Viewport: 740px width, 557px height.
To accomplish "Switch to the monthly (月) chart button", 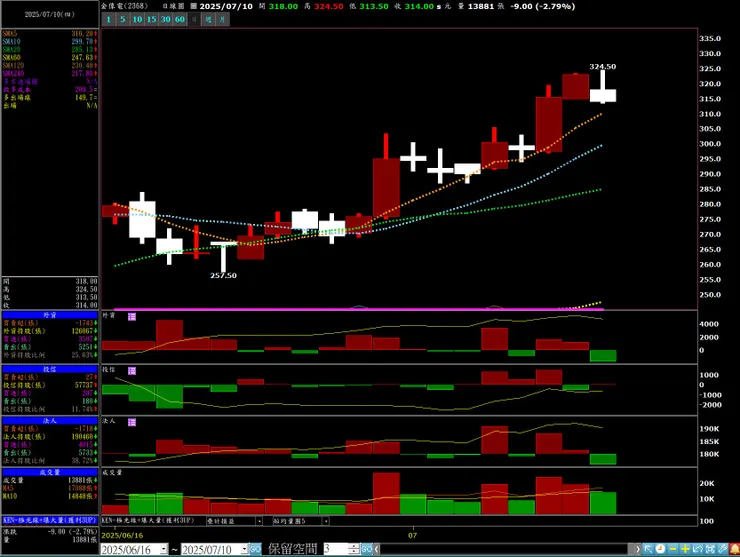I will pyautogui.click(x=222, y=19).
